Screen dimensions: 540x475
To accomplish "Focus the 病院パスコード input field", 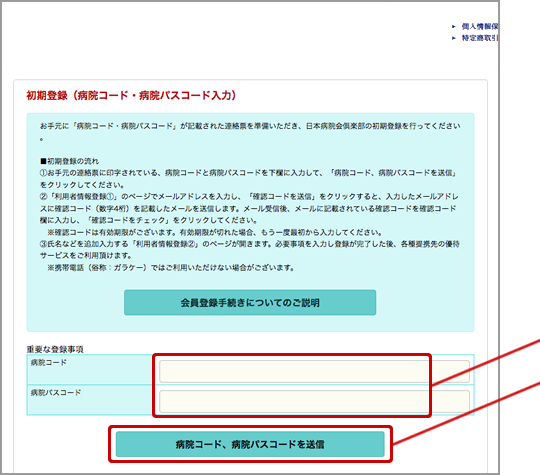I will click(x=314, y=401).
